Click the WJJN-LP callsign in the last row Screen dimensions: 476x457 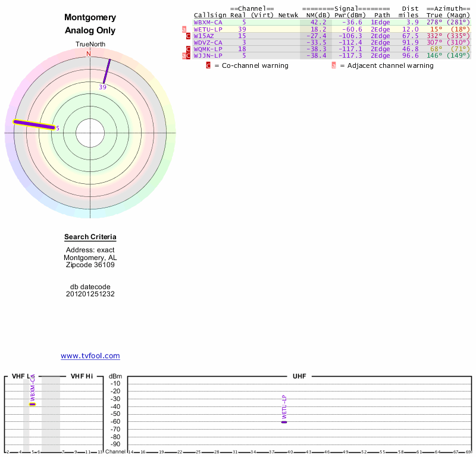[x=208, y=56]
